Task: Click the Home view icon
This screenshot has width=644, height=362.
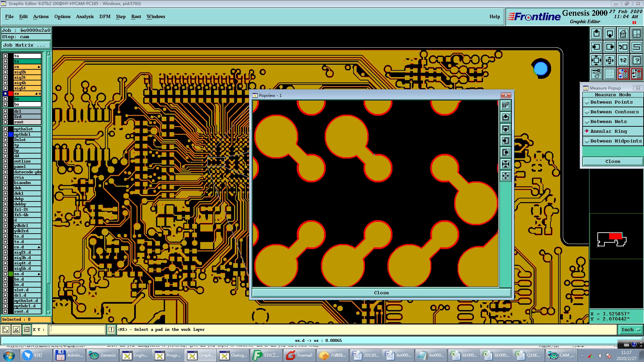Action: click(x=623, y=34)
